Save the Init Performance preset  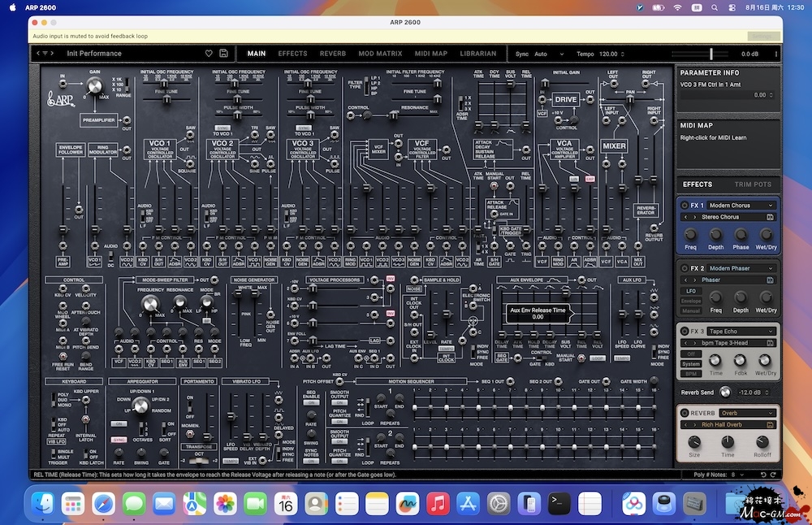click(x=224, y=54)
